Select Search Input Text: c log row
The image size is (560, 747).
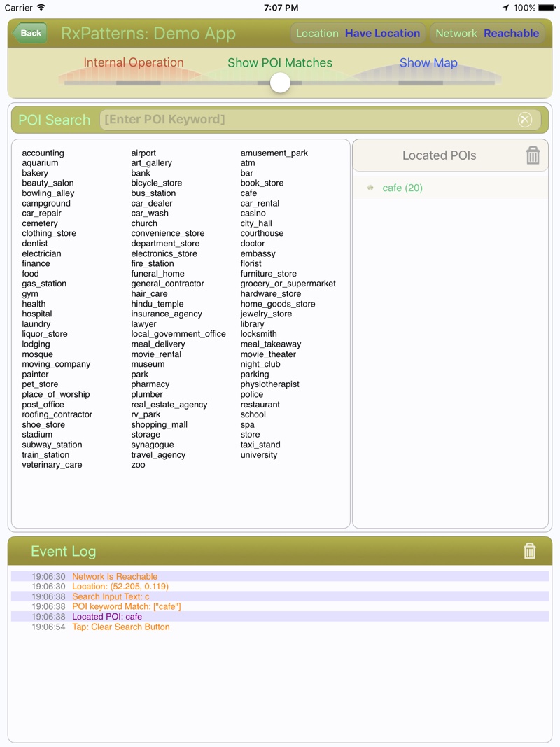click(280, 597)
